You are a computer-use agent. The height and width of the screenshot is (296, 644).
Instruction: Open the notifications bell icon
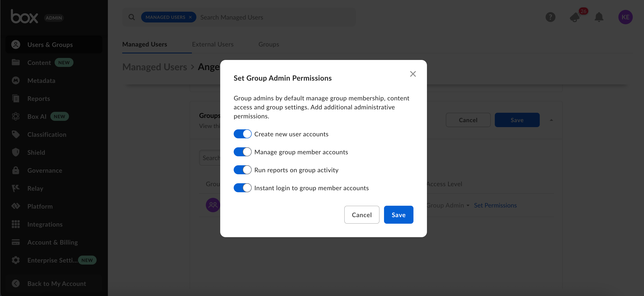coord(599,17)
